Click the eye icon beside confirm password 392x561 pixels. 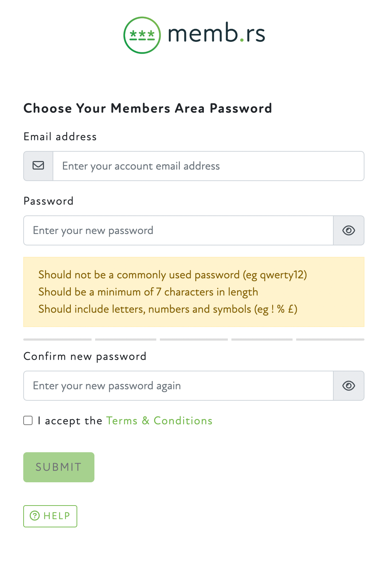(348, 385)
